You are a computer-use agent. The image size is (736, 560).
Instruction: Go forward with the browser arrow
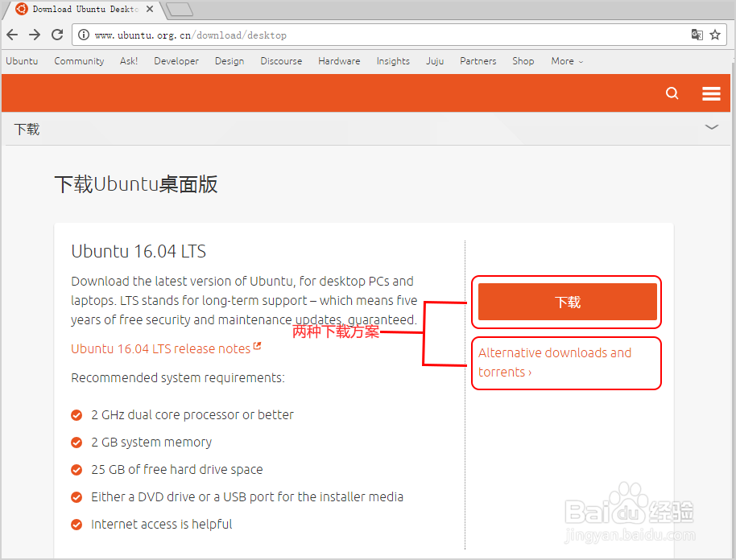point(35,35)
